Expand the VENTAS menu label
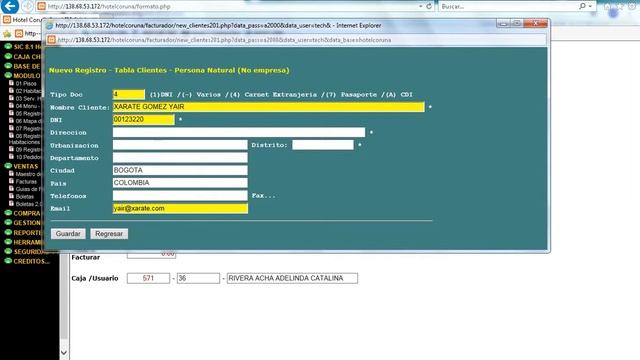 [x=25, y=166]
